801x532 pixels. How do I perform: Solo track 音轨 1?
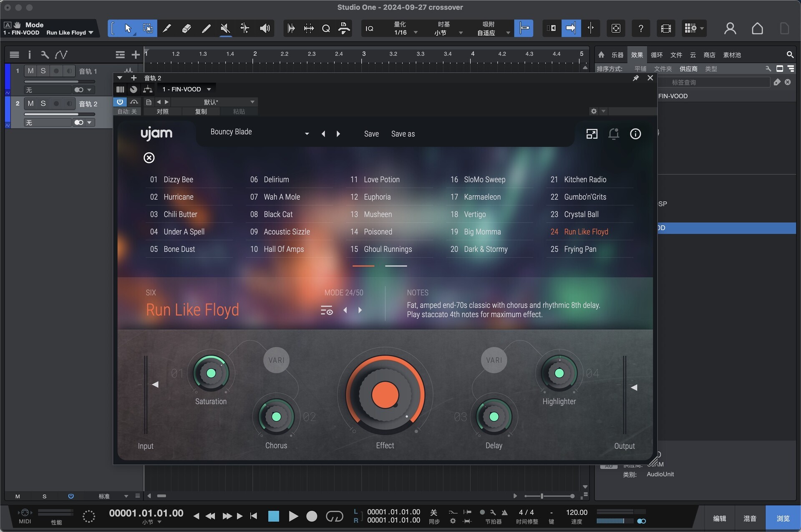[x=43, y=71]
